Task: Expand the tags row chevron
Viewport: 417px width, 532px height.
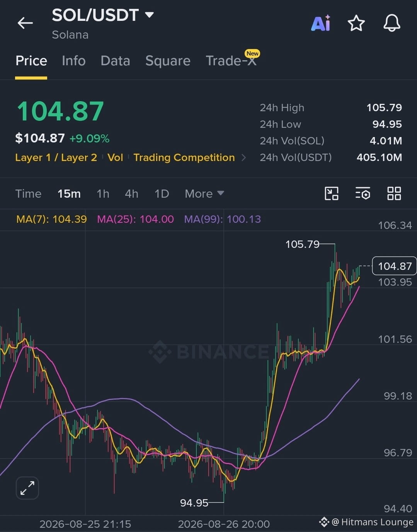Action: coord(243,158)
